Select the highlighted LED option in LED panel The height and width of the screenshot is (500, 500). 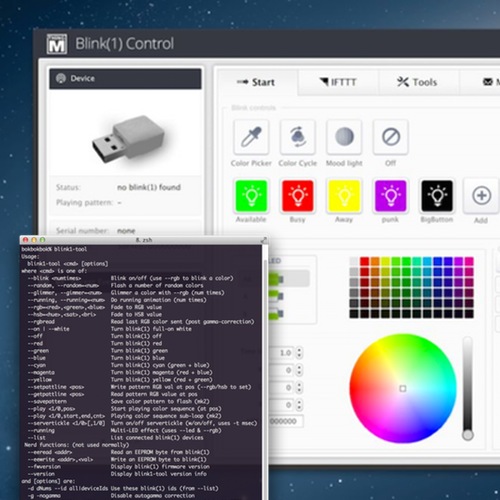289,278
